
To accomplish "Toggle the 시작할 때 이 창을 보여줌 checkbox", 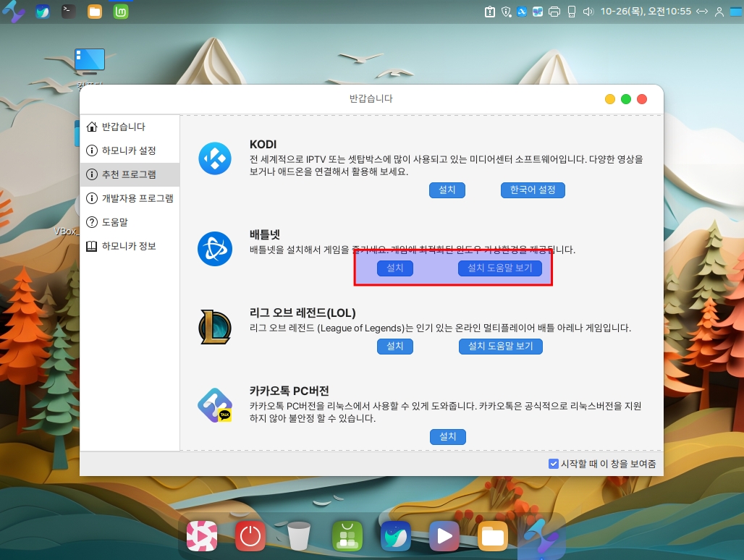I will point(553,464).
